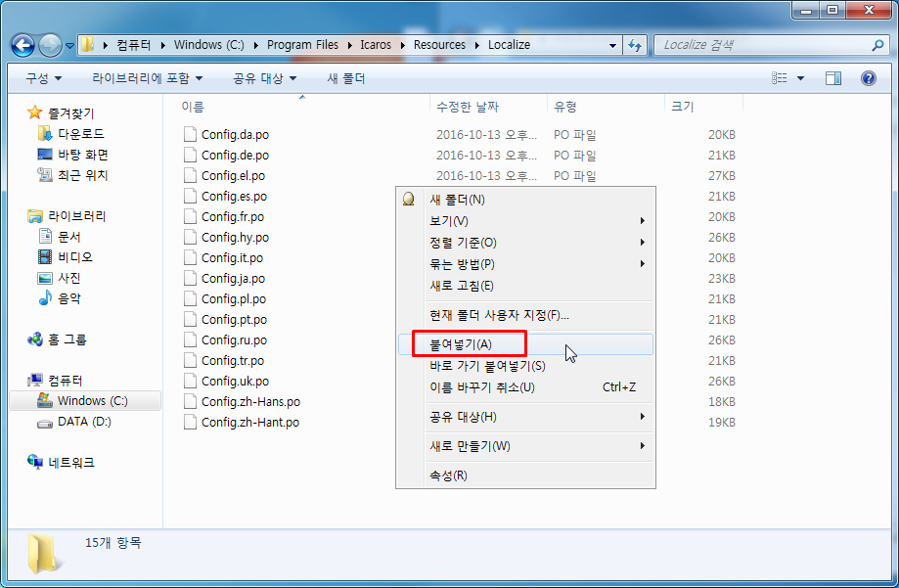This screenshot has width=899, height=588.
Task: Choose 바로 가기 붙여넣기(S)
Action: coord(525,366)
